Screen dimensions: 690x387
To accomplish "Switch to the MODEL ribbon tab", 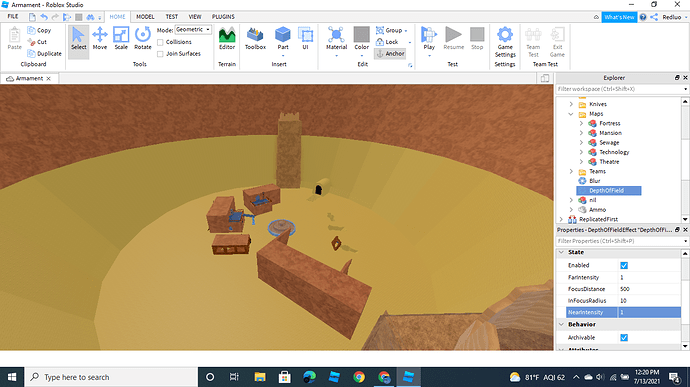I will click(145, 17).
